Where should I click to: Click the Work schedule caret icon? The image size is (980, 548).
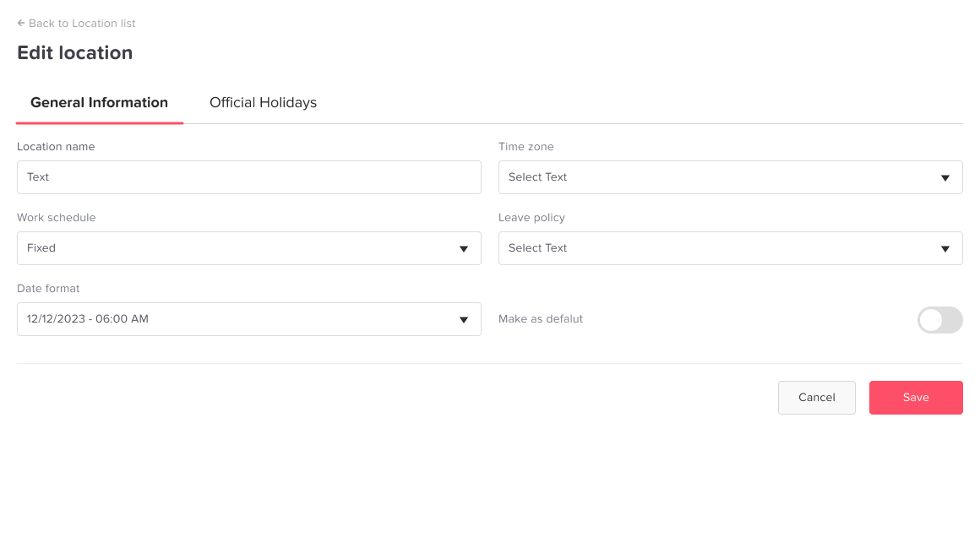coord(464,249)
